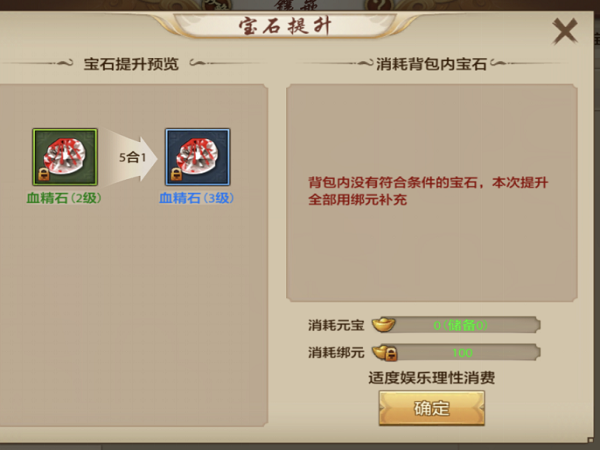The image size is (600, 450).
Task: Click the blue 血精石 3级 gem icon
Action: coord(197,157)
